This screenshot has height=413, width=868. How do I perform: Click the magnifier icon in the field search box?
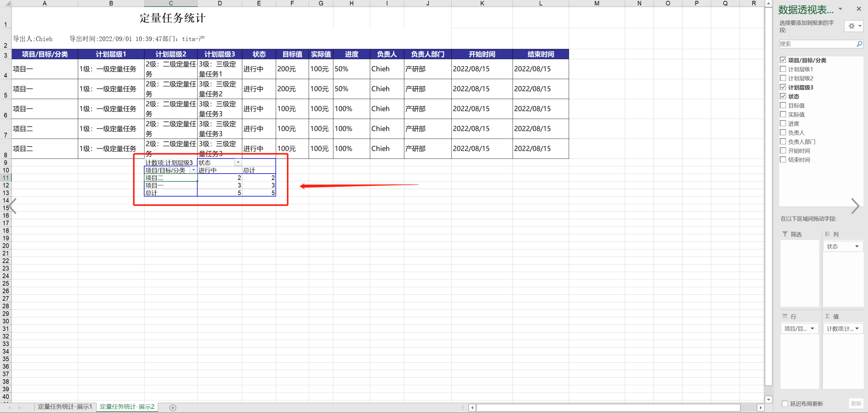859,44
